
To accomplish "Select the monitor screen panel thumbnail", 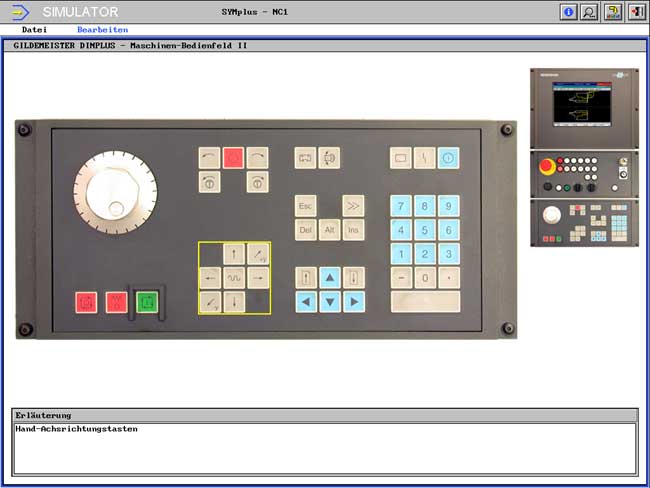I will pyautogui.click(x=584, y=109).
